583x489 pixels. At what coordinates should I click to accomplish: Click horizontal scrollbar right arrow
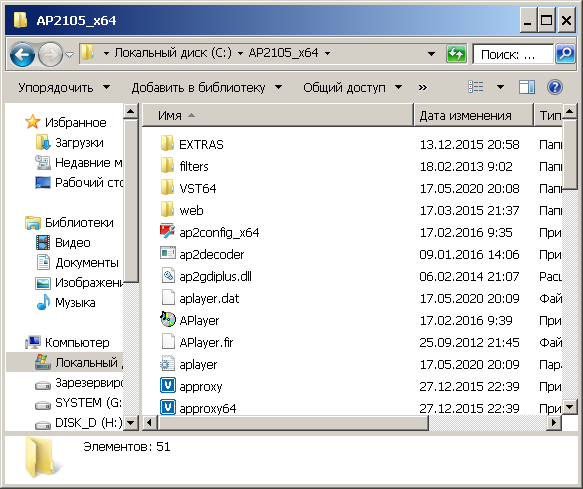[554, 422]
